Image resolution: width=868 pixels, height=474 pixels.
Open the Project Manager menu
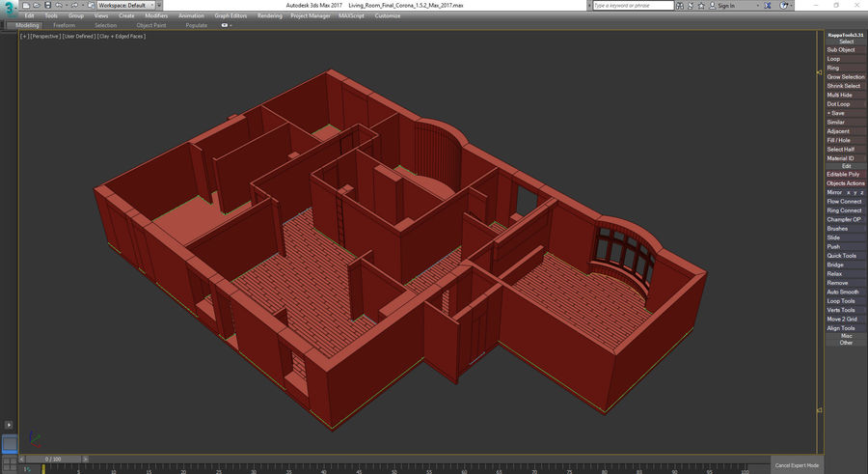(311, 15)
